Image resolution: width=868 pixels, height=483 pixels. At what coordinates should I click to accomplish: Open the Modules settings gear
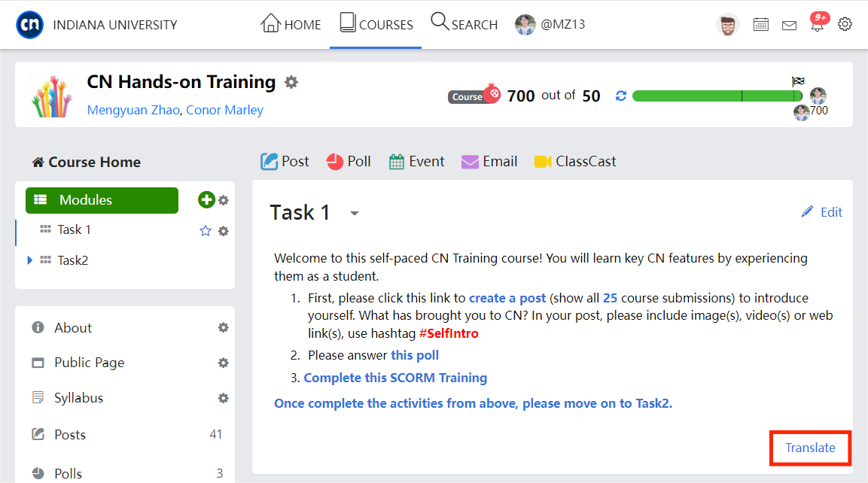coord(223,200)
